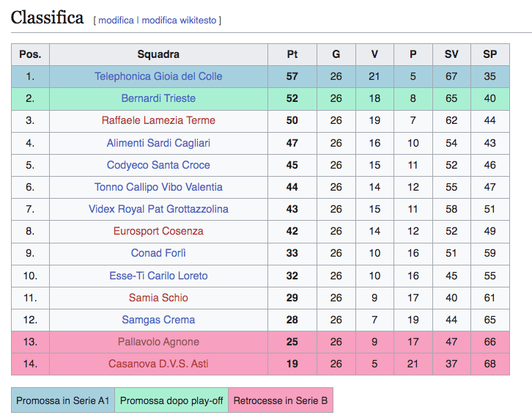Select the Eurosport Cosenza red link
532x418 pixels.
coord(158,231)
